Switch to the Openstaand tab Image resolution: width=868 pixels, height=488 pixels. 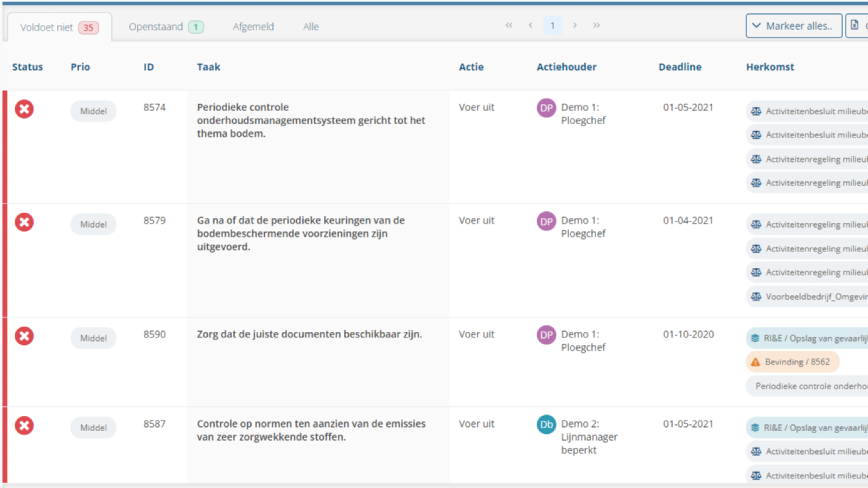(165, 27)
